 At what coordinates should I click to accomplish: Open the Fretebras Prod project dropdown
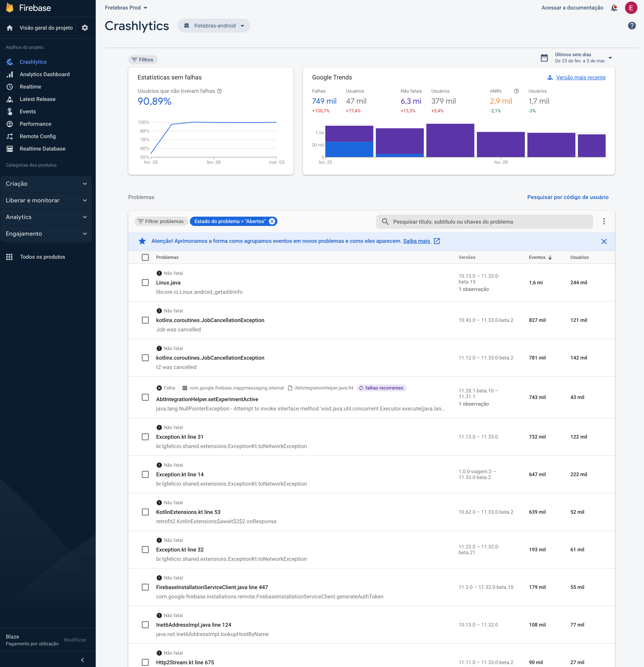pyautogui.click(x=126, y=8)
